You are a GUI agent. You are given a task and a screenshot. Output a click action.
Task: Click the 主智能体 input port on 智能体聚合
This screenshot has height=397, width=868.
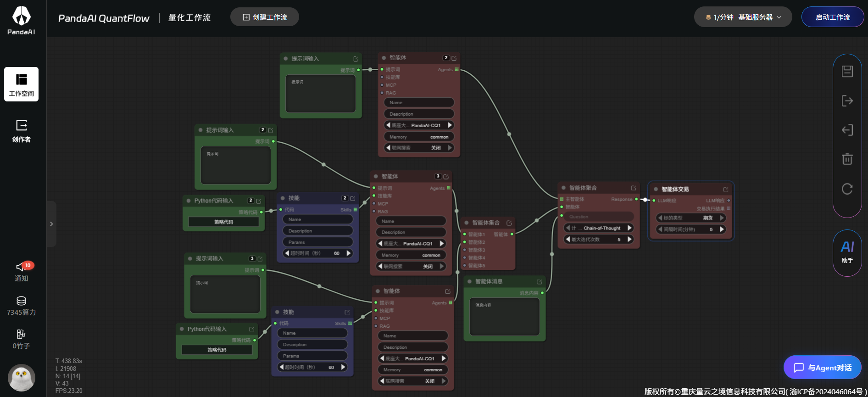[x=562, y=199]
